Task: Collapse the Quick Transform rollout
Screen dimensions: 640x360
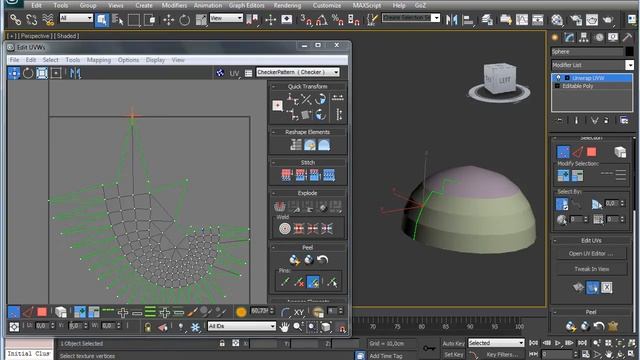Action: (274, 87)
